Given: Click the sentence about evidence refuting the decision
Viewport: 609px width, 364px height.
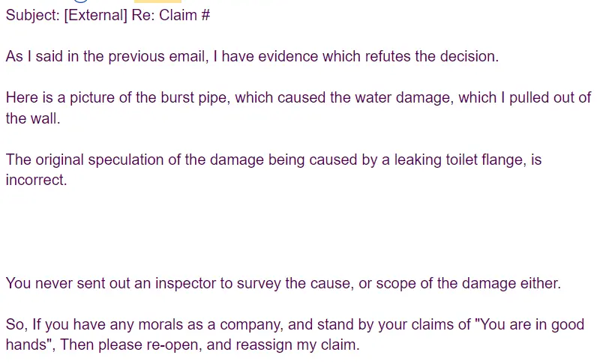Looking at the screenshot, I should (251, 57).
